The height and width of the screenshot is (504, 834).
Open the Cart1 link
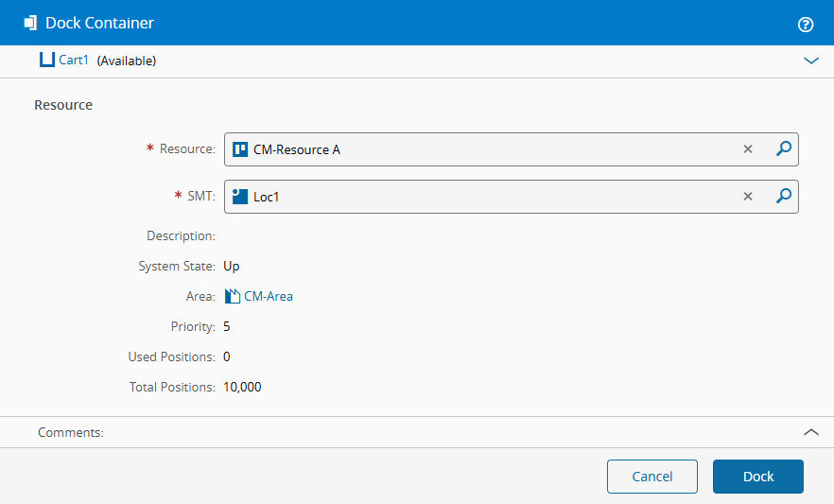(73, 61)
